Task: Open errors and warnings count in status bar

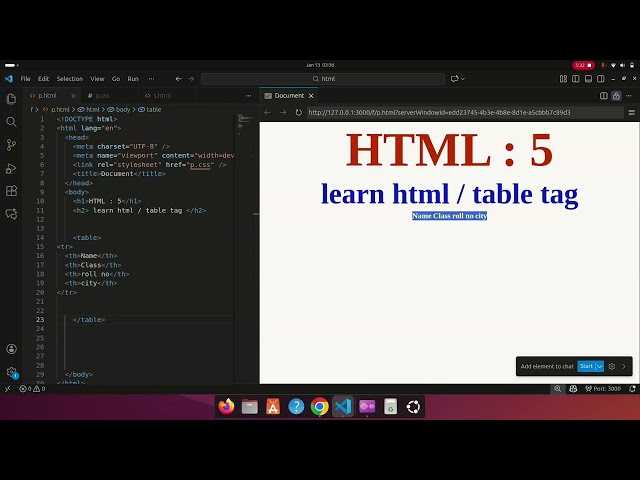Action: tap(32, 389)
